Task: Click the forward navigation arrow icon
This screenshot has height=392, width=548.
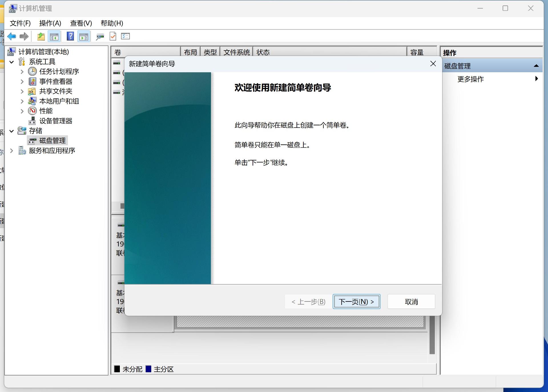Action: pos(24,36)
